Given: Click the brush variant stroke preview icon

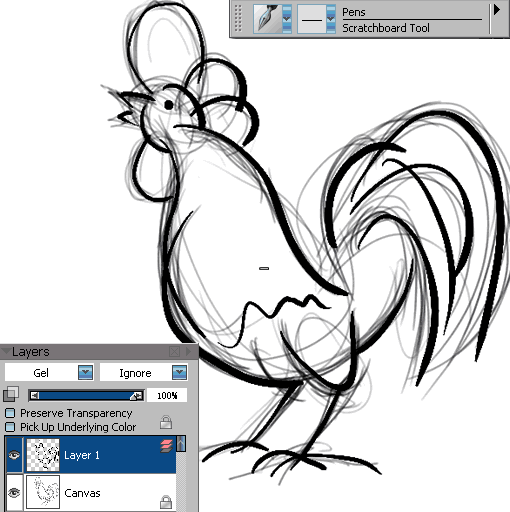Looking at the screenshot, I should [x=312, y=19].
